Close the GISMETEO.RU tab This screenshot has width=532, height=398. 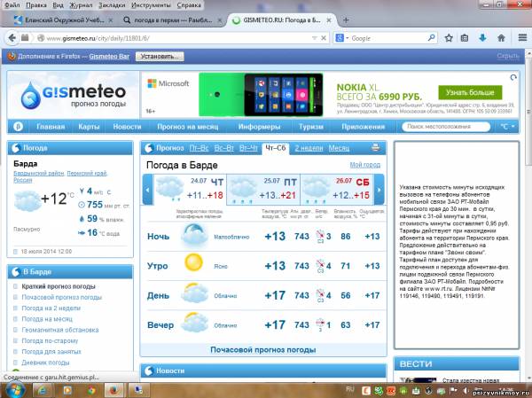328,20
